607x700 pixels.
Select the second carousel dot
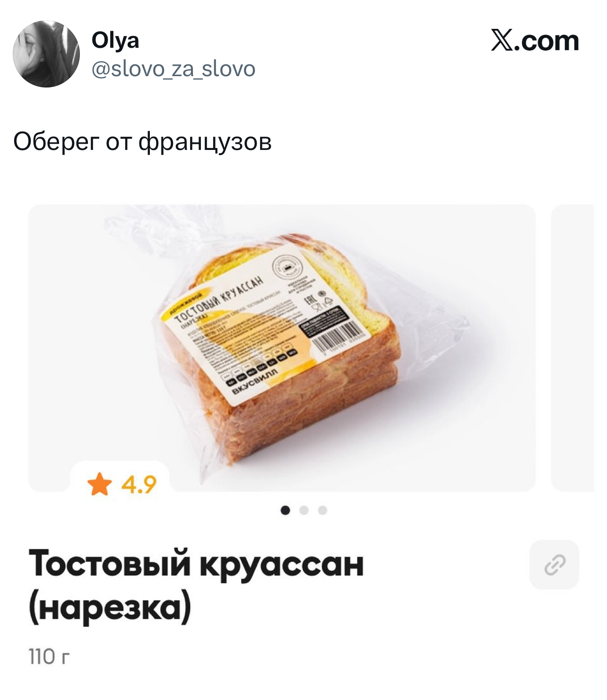pyautogui.click(x=304, y=510)
